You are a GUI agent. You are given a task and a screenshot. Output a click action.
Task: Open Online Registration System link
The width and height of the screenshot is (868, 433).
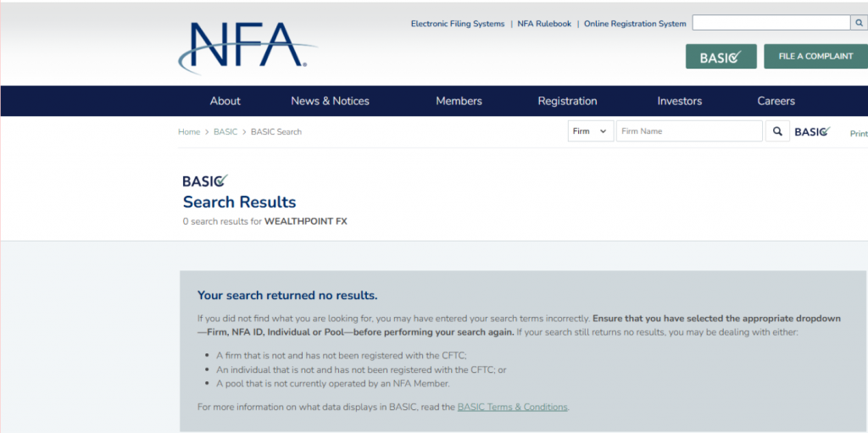(x=635, y=24)
